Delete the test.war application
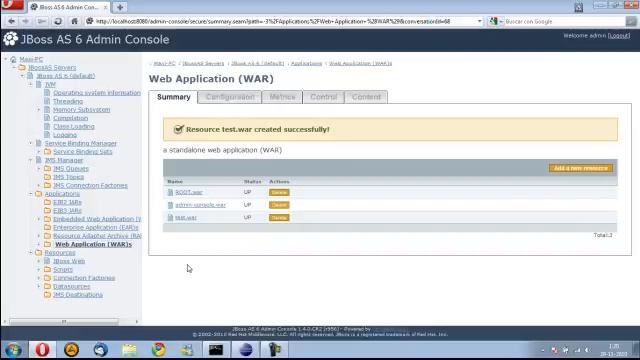The height and width of the screenshot is (360, 640). [x=279, y=218]
